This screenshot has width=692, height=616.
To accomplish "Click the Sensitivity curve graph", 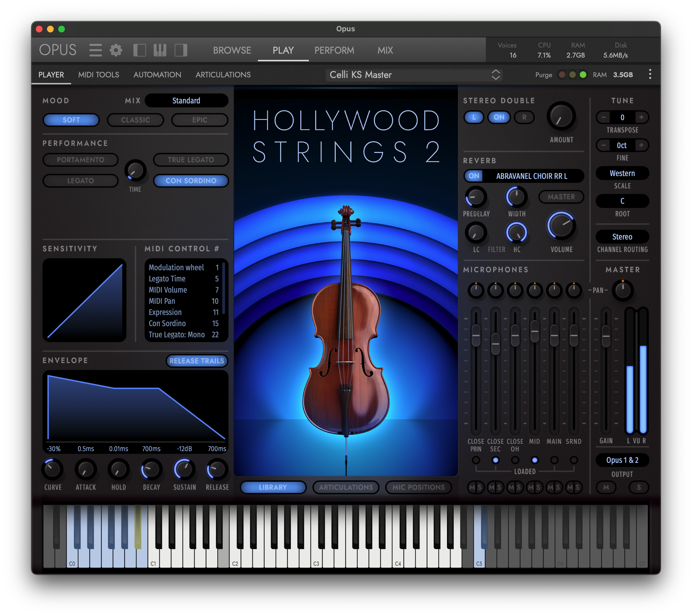I will (x=84, y=300).
